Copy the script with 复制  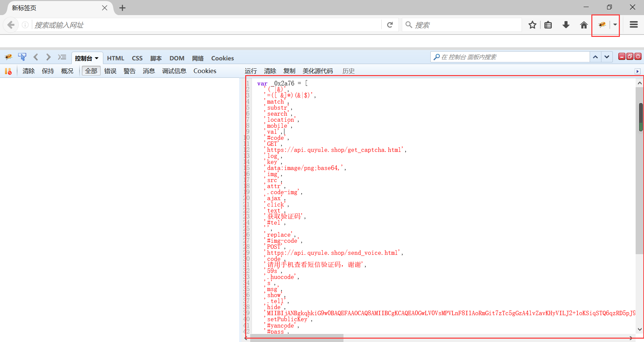point(289,71)
